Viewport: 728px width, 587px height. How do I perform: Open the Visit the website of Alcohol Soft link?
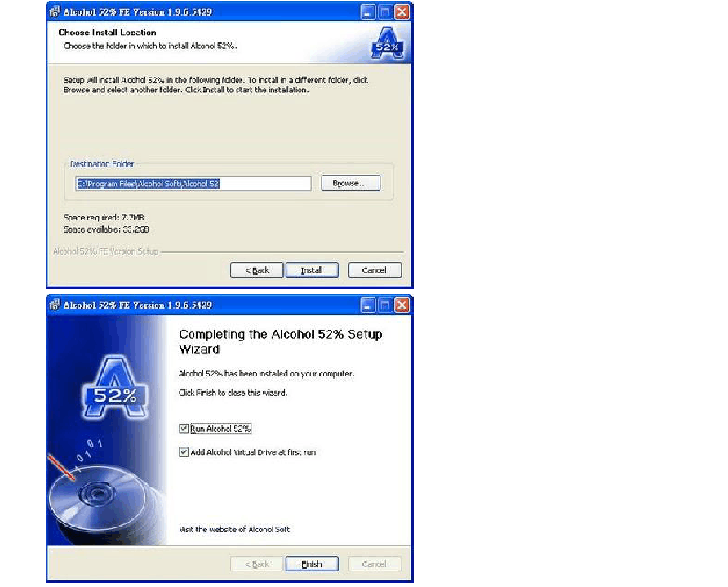(234, 529)
